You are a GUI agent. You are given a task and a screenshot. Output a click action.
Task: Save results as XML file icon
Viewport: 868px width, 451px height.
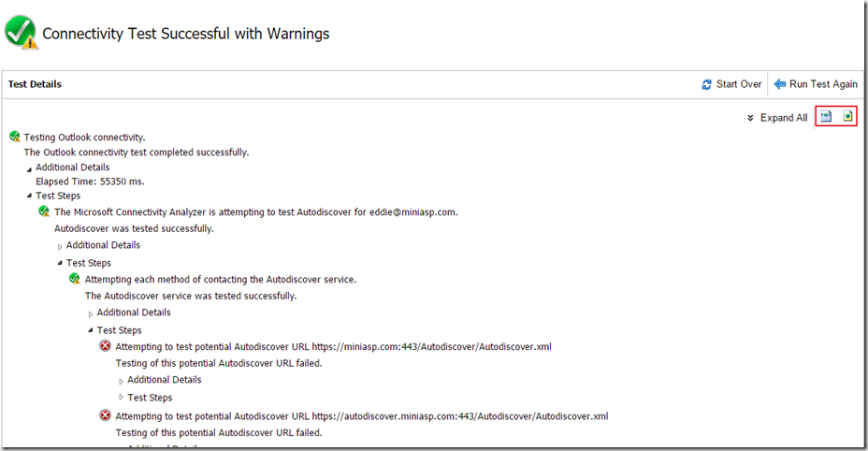tap(826, 117)
